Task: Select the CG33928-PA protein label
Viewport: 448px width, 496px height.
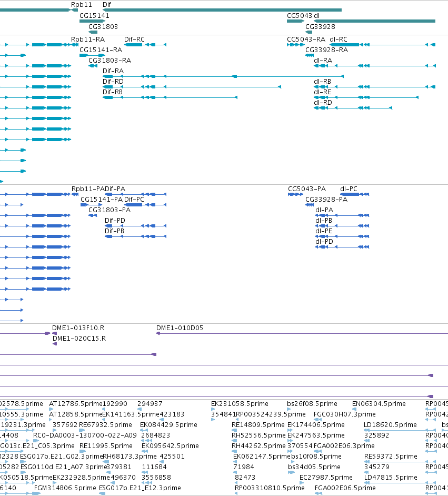Action: 326,199
